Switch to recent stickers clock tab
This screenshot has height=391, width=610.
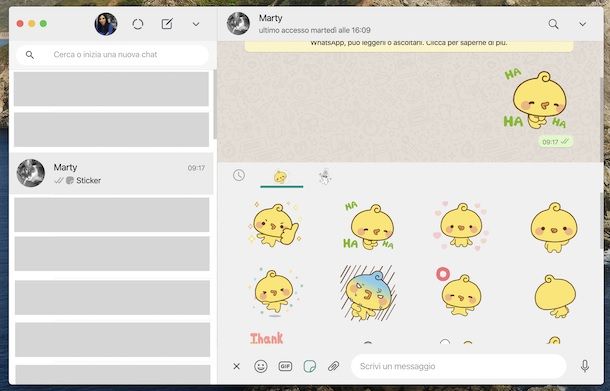[239, 175]
